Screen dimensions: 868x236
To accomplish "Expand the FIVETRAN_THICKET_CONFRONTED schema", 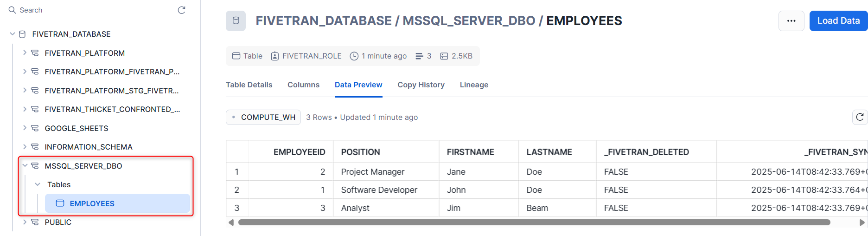I will (x=25, y=109).
